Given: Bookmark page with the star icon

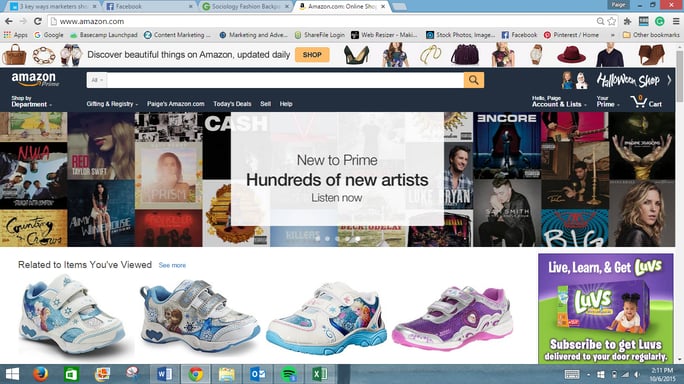Looking at the screenshot, I should (612, 21).
